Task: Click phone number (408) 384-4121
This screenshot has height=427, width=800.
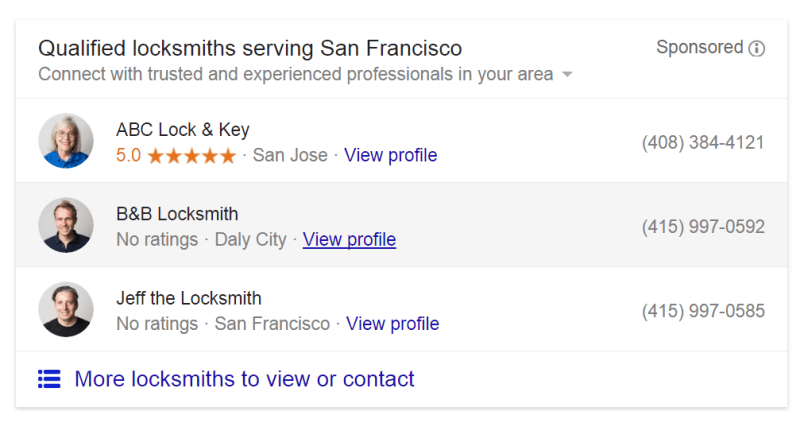Action: [x=703, y=143]
